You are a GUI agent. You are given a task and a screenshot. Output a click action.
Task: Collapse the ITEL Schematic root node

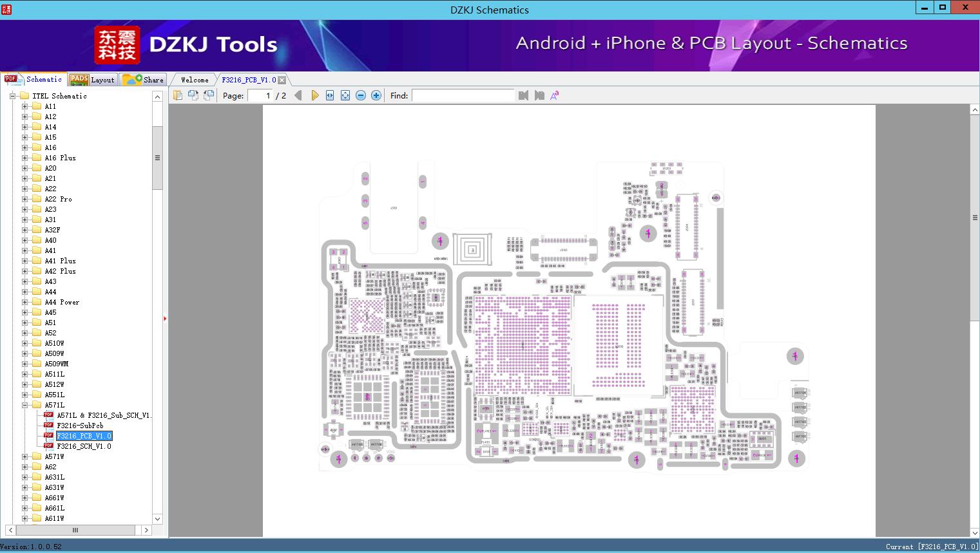pyautogui.click(x=12, y=96)
